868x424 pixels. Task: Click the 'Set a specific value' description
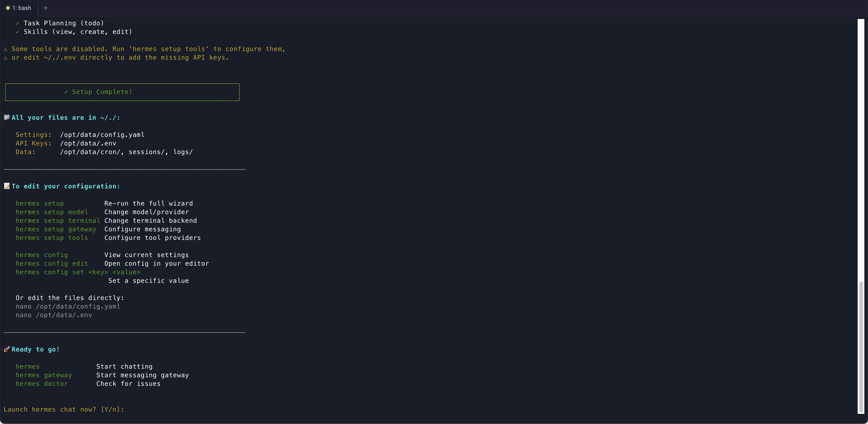tap(149, 281)
